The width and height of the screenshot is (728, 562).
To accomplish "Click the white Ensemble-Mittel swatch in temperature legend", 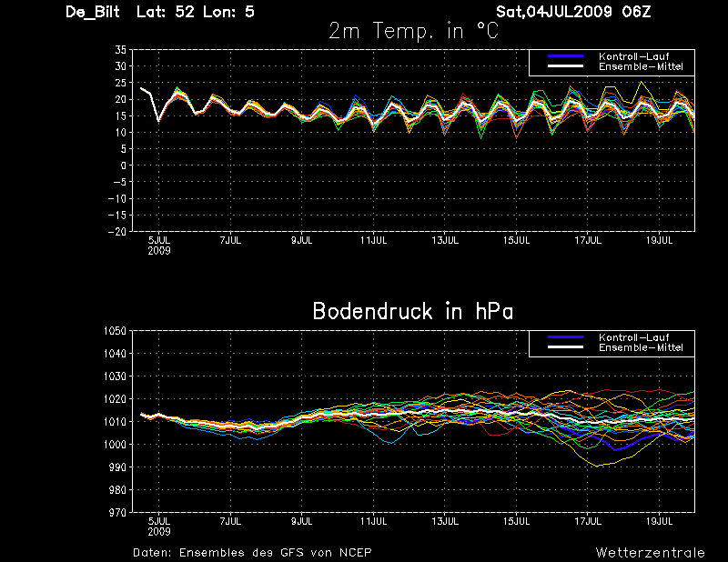I will (565, 66).
